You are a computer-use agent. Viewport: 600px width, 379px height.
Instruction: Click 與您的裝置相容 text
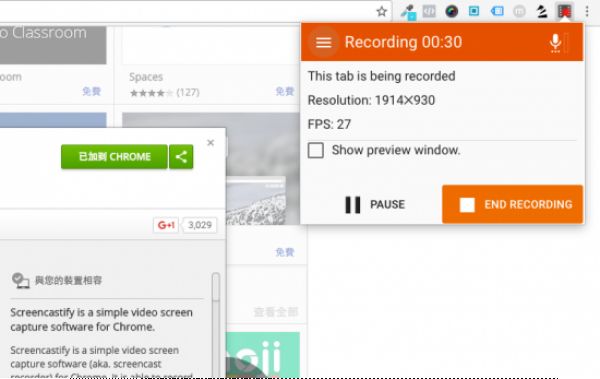pos(68,281)
